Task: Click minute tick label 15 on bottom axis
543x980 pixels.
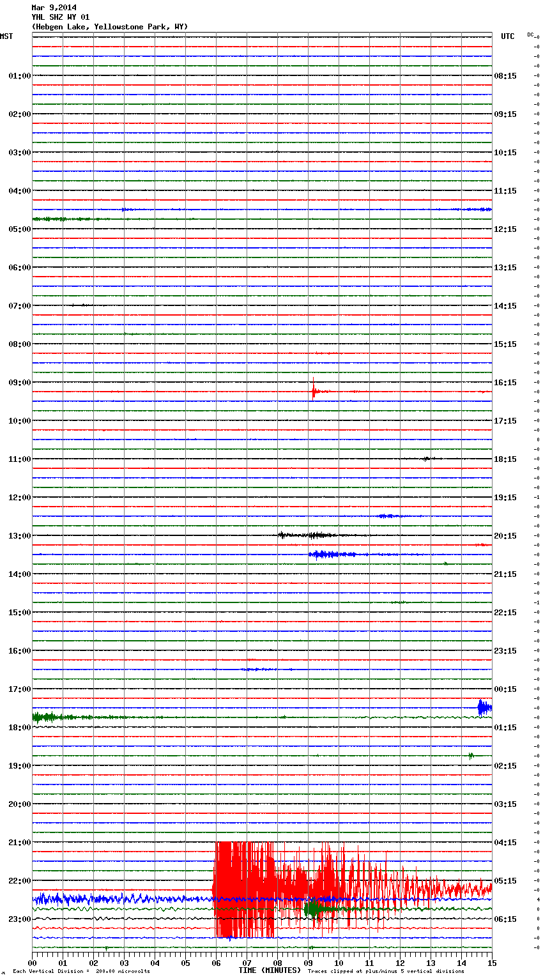Action: [492, 963]
